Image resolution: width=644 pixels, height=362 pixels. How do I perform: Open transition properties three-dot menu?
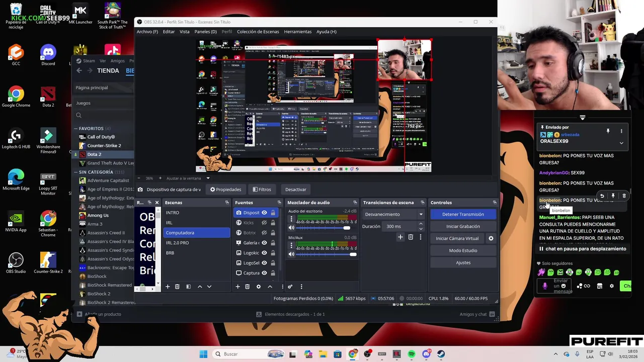click(421, 237)
